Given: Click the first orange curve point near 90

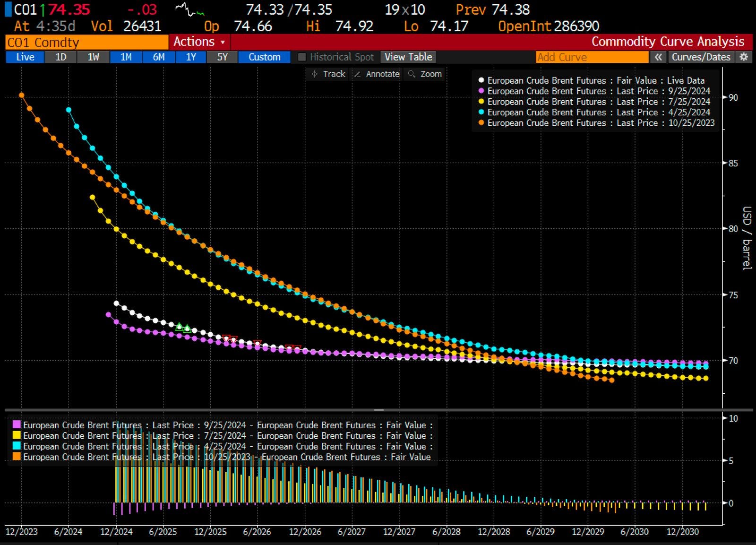Looking at the screenshot, I should tap(22, 95).
